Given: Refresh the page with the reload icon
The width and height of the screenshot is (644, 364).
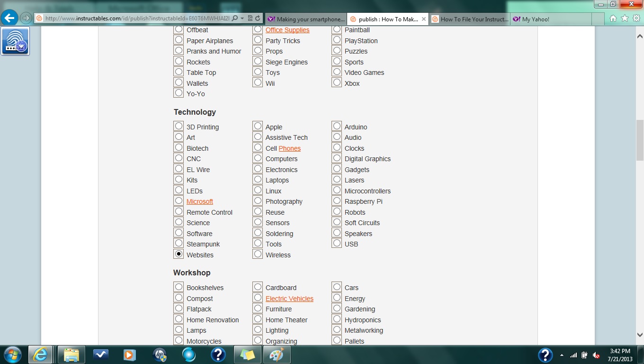Looking at the screenshot, I should (x=258, y=18).
